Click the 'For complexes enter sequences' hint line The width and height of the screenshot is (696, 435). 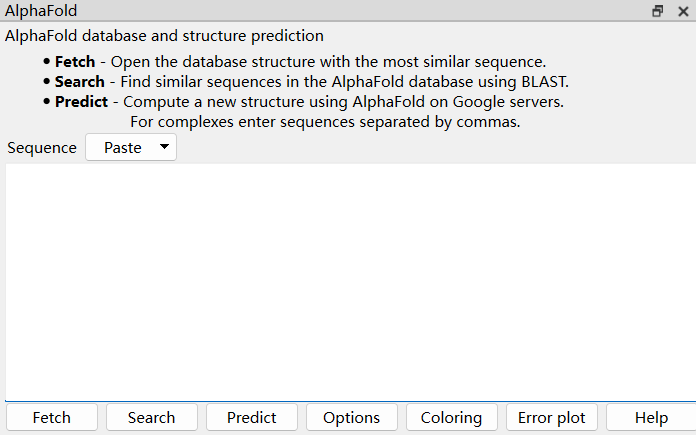coord(325,122)
